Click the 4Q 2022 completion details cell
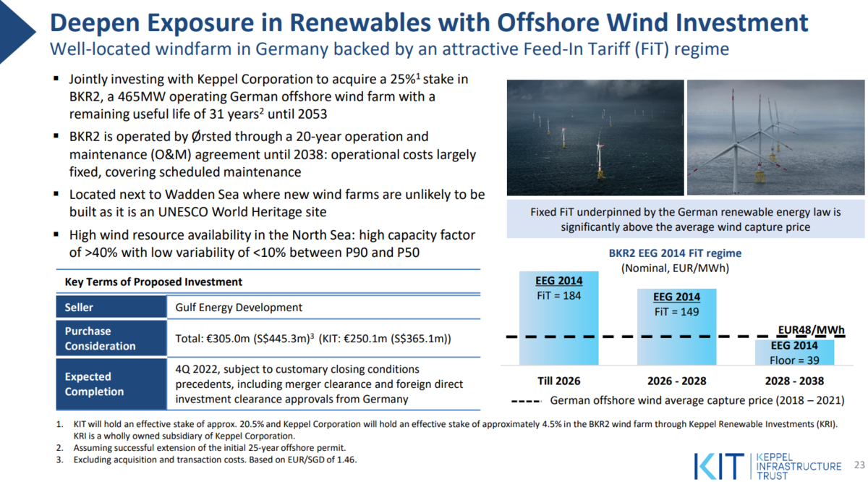 (x=323, y=384)
